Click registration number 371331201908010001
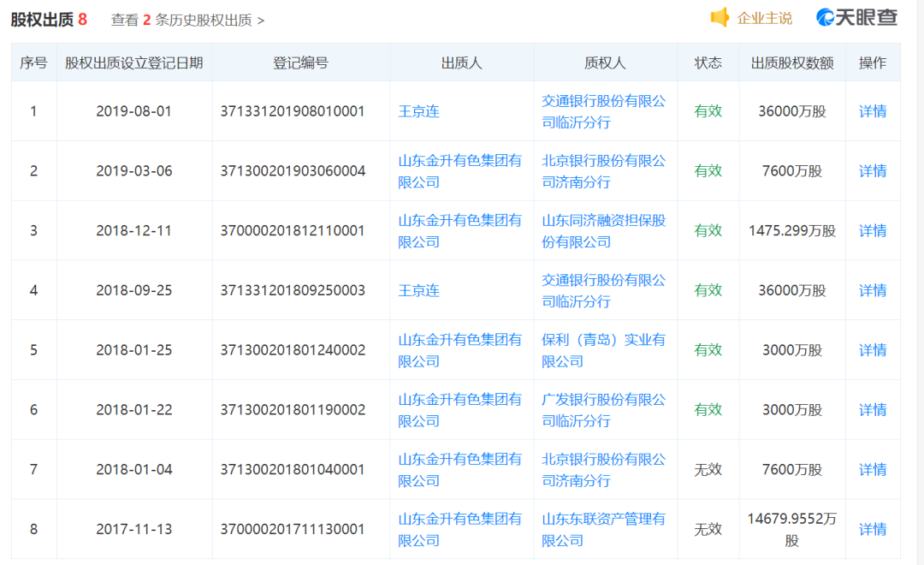 tap(293, 111)
